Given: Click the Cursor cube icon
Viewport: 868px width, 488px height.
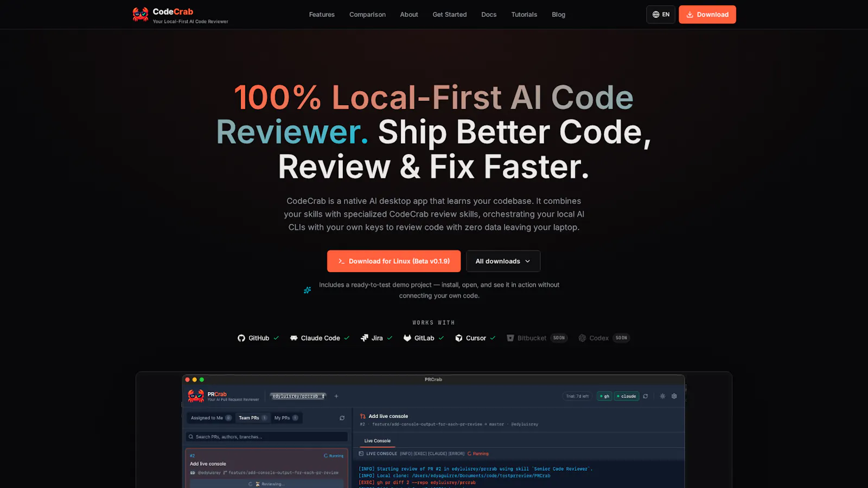Looking at the screenshot, I should [x=459, y=338].
